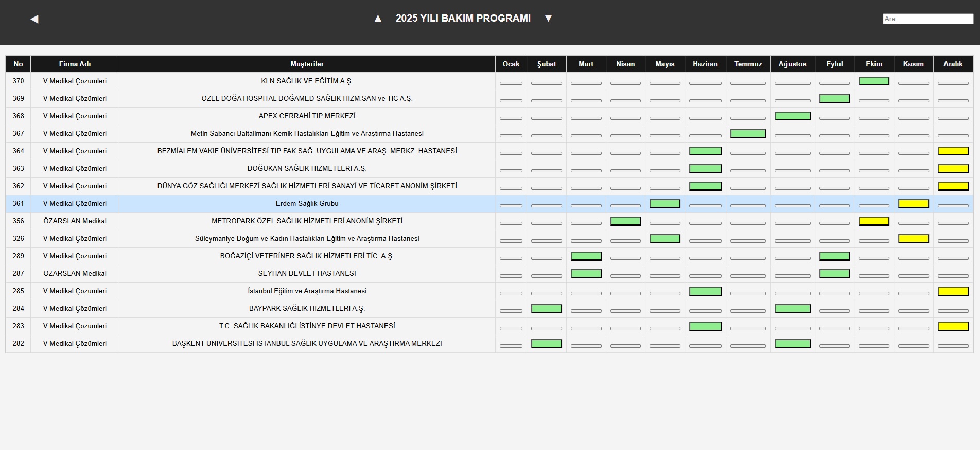980x450 pixels.
Task: Click the Ara search field
Action: [x=927, y=19]
